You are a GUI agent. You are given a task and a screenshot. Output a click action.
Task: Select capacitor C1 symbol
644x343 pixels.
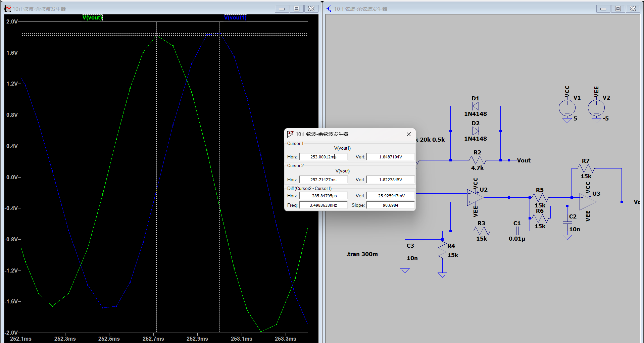pyautogui.click(x=517, y=231)
